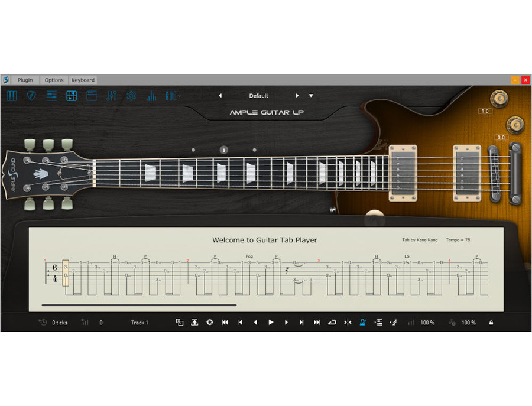Screen dimensions: 532x406
Task: Toggle the lock padlock icon
Action: click(x=491, y=323)
